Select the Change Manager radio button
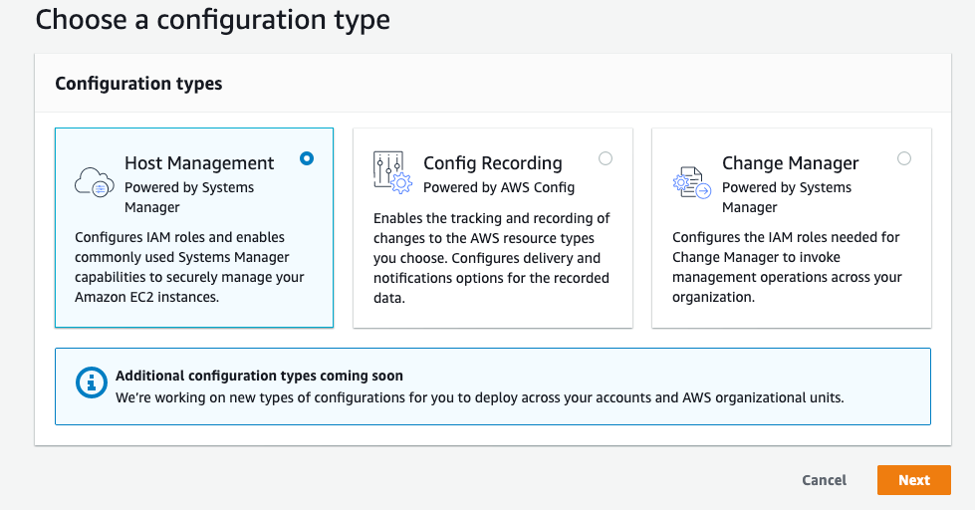Screen dimensions: 977x510 pyautogui.click(x=903, y=158)
